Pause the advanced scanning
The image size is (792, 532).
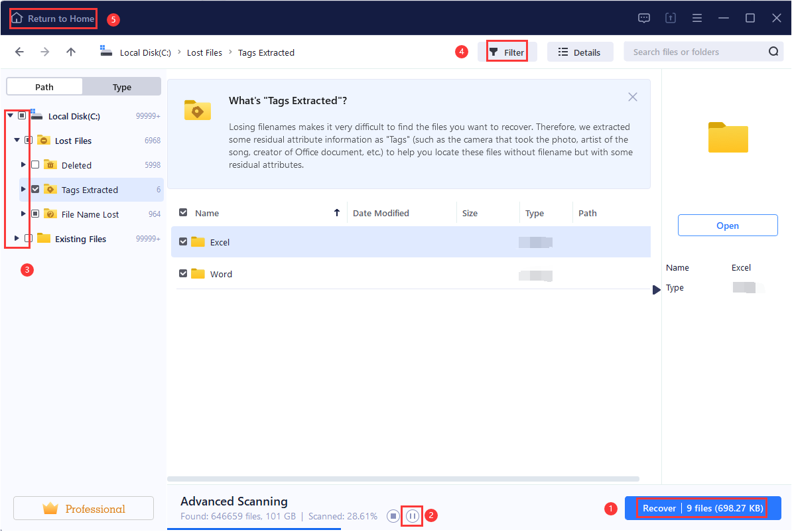(412, 515)
